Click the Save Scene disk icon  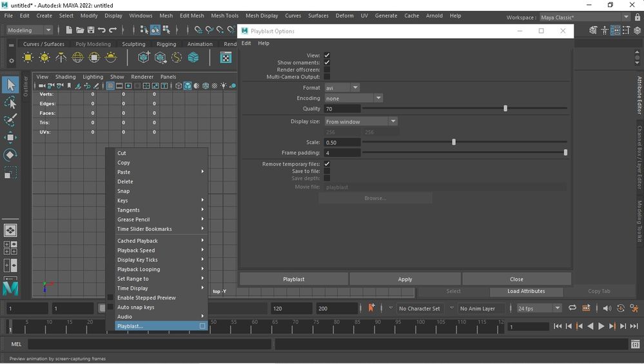coord(91,30)
